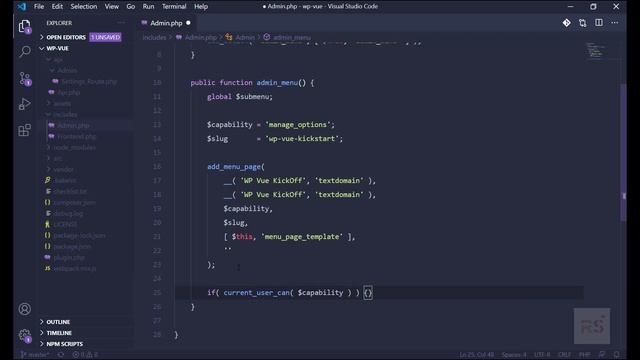Click the PHP icon next to plugin.php

point(48,258)
